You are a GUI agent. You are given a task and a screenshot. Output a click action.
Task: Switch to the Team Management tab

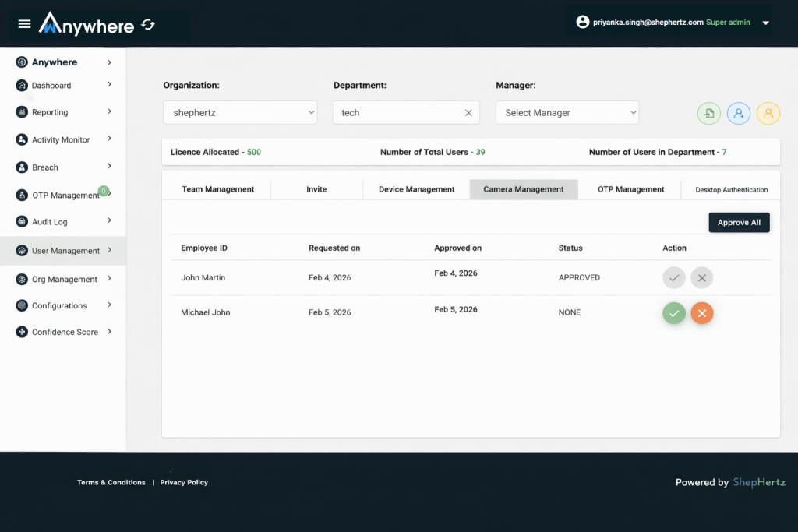click(218, 189)
